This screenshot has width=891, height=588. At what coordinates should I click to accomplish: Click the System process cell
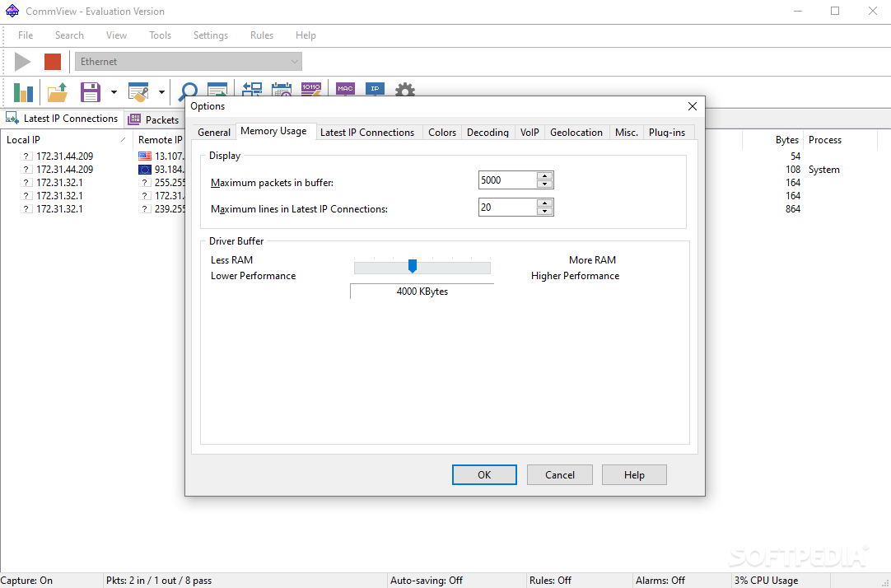pos(824,170)
